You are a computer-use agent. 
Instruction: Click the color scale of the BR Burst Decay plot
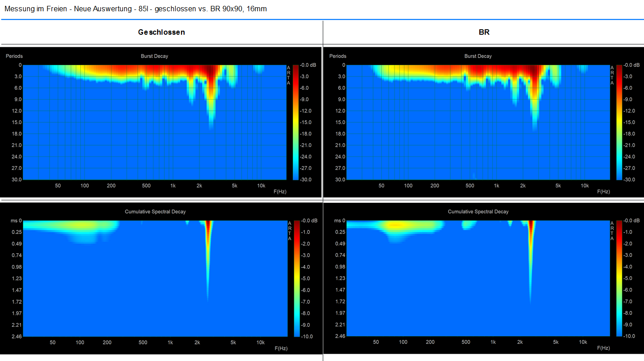pos(619,122)
